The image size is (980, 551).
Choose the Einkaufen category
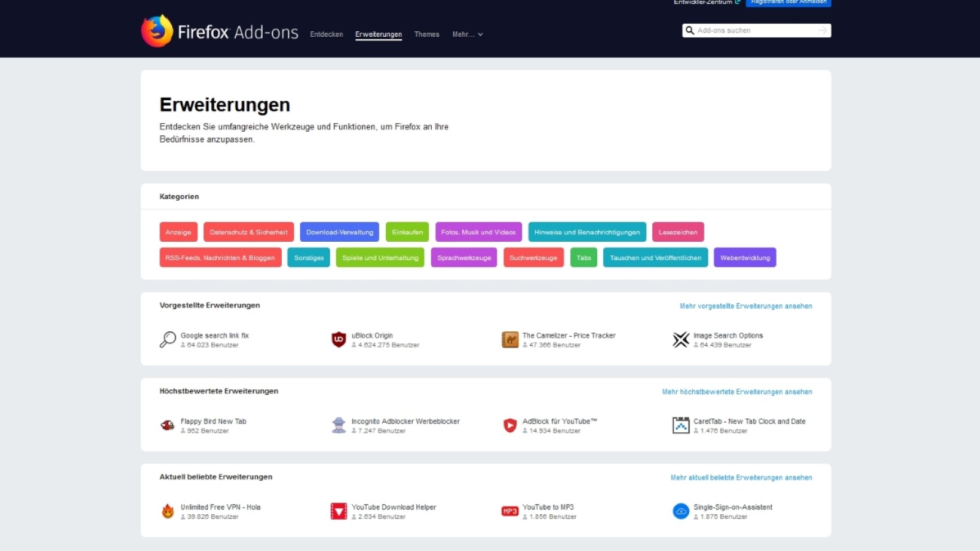pyautogui.click(x=407, y=232)
